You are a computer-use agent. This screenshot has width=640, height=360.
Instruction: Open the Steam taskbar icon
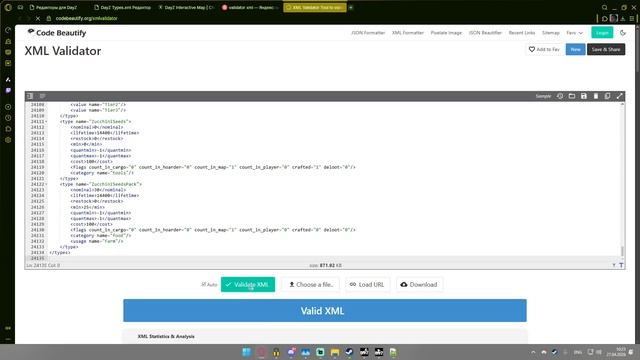pyautogui.click(x=349, y=352)
